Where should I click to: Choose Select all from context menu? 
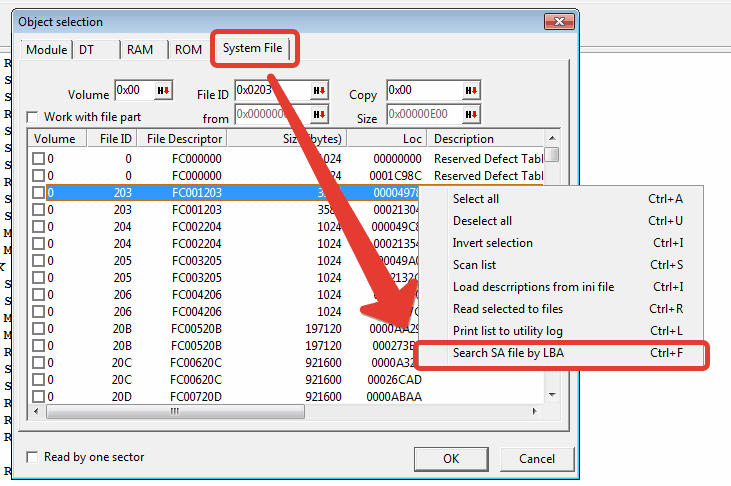pyautogui.click(x=561, y=199)
